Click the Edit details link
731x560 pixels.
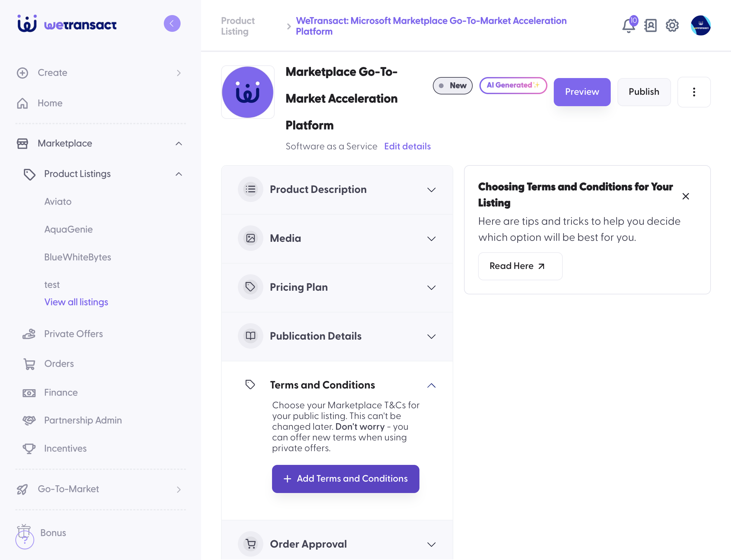click(x=407, y=146)
